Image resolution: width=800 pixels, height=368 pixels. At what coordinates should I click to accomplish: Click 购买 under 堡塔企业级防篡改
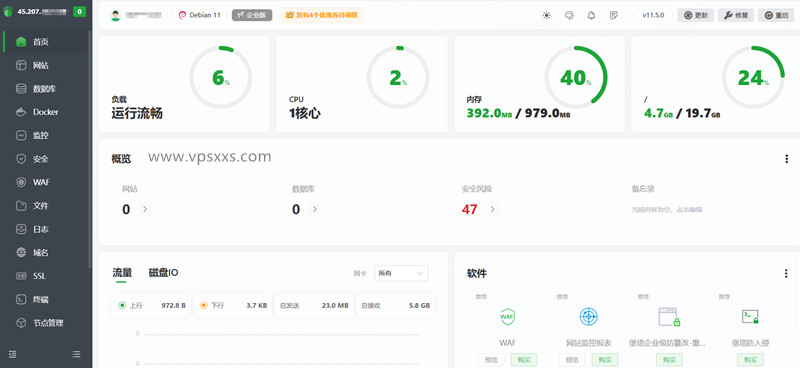click(669, 360)
